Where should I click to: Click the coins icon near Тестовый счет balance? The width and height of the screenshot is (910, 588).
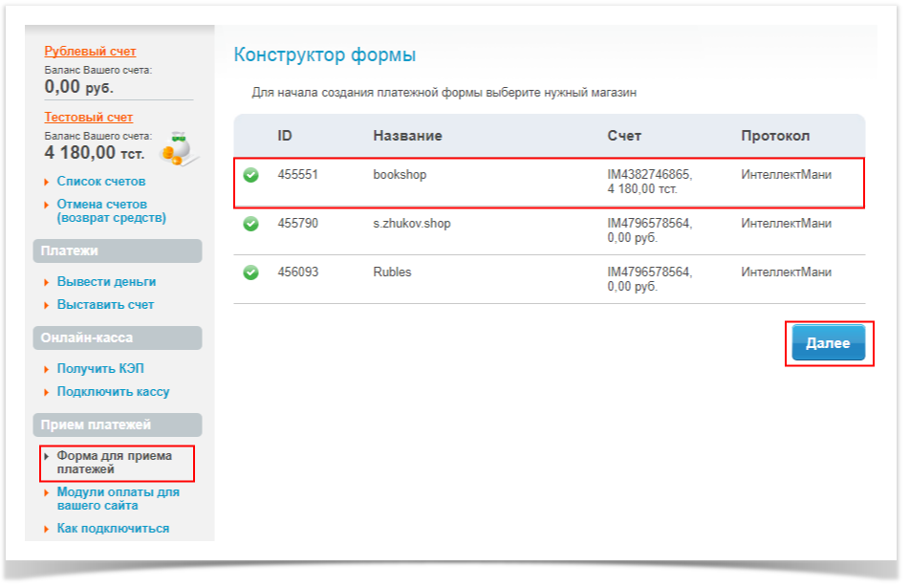coord(179,149)
